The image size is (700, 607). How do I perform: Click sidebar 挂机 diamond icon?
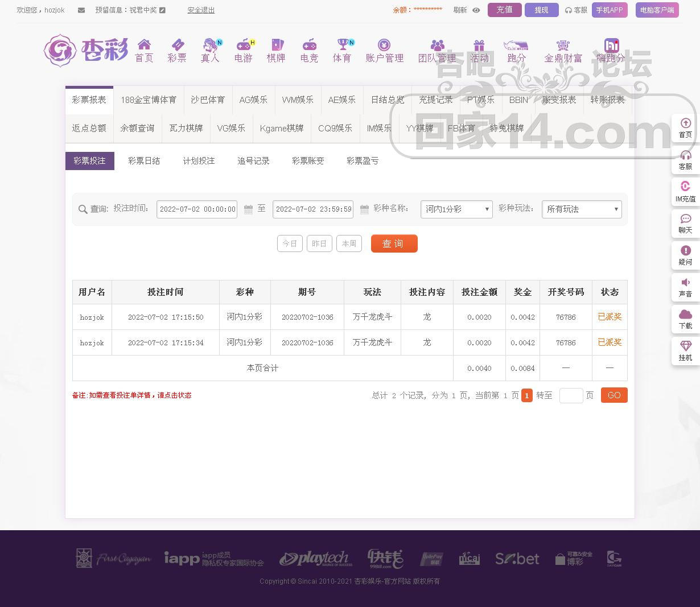pyautogui.click(x=685, y=346)
